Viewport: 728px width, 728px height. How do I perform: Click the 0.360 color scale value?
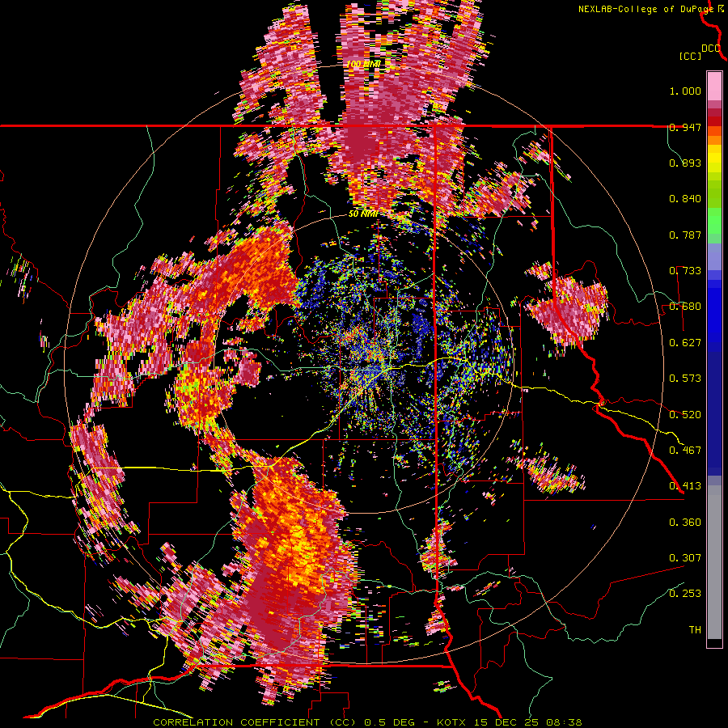[685, 522]
